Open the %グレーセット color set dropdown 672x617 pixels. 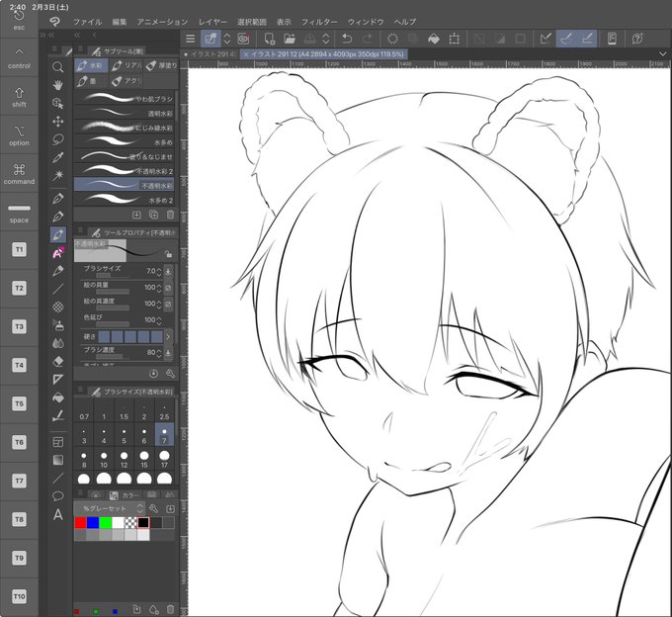(x=110, y=508)
